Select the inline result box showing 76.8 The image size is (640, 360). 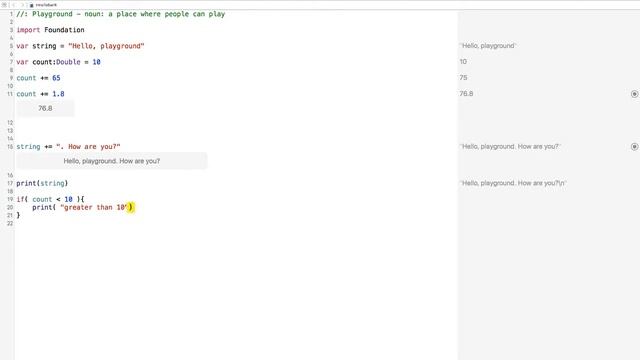45,108
